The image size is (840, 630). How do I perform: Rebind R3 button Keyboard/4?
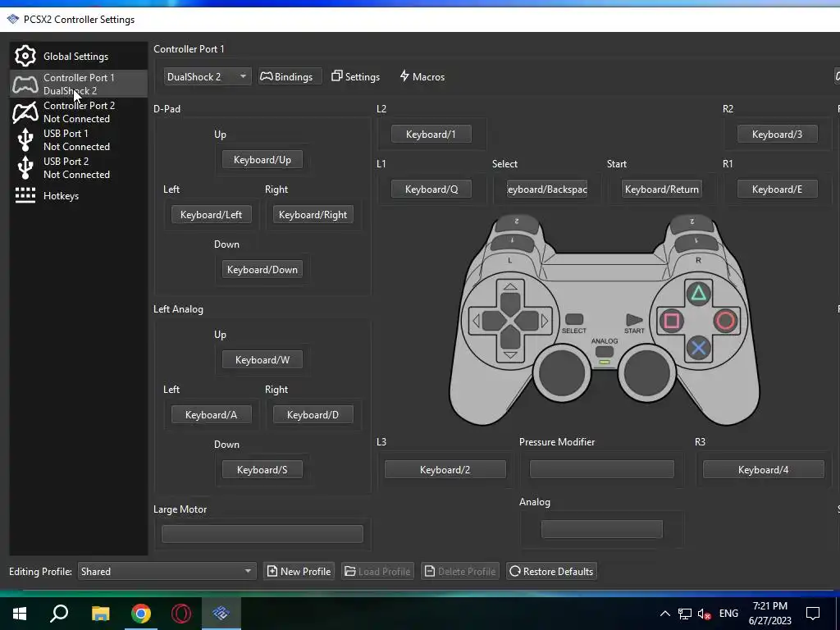[764, 470]
